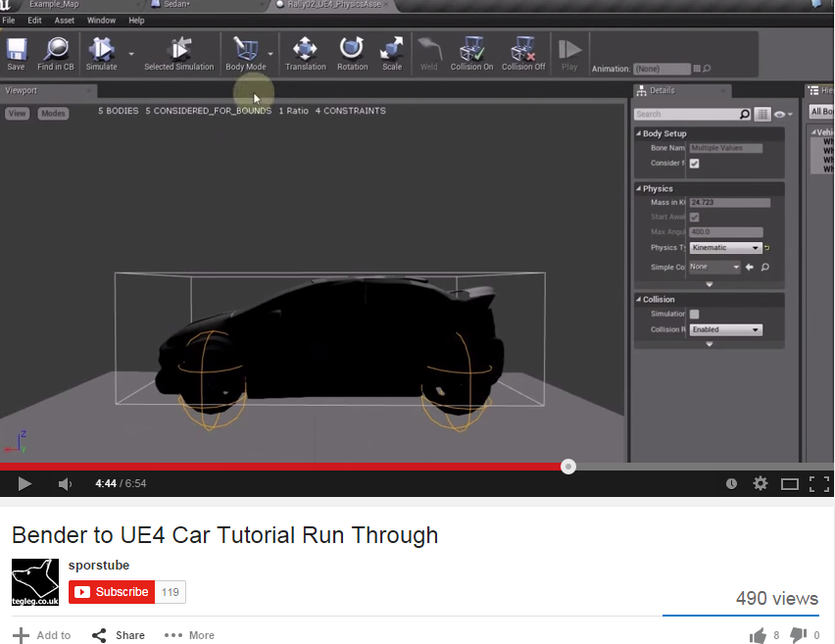Like the video with thumbs up
This screenshot has height=644, width=835.
(758, 635)
